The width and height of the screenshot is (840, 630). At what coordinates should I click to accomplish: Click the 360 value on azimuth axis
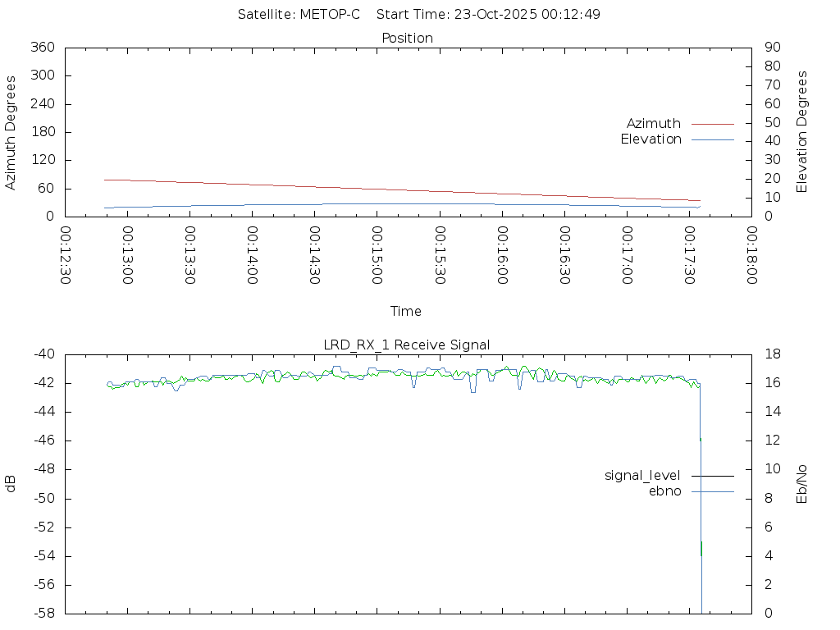pos(42,48)
